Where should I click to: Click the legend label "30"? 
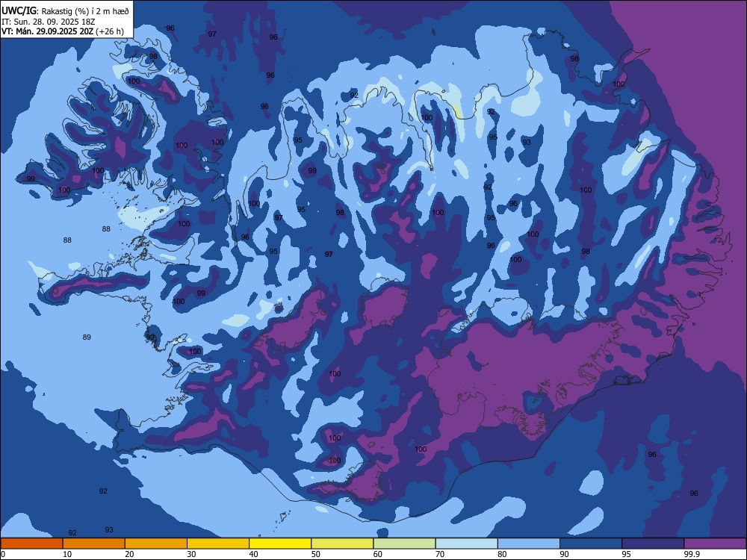point(191,554)
